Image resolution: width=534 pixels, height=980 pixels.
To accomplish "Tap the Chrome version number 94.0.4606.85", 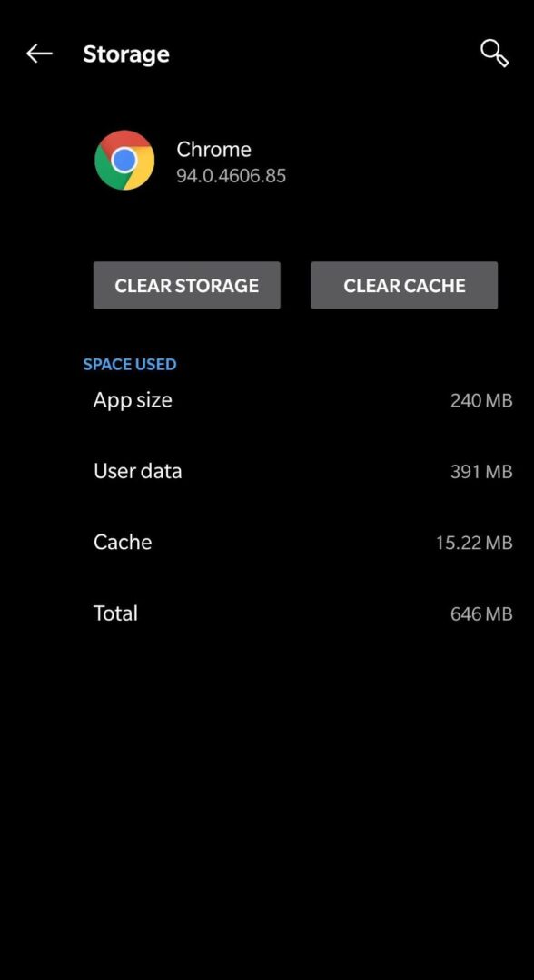I will click(232, 176).
